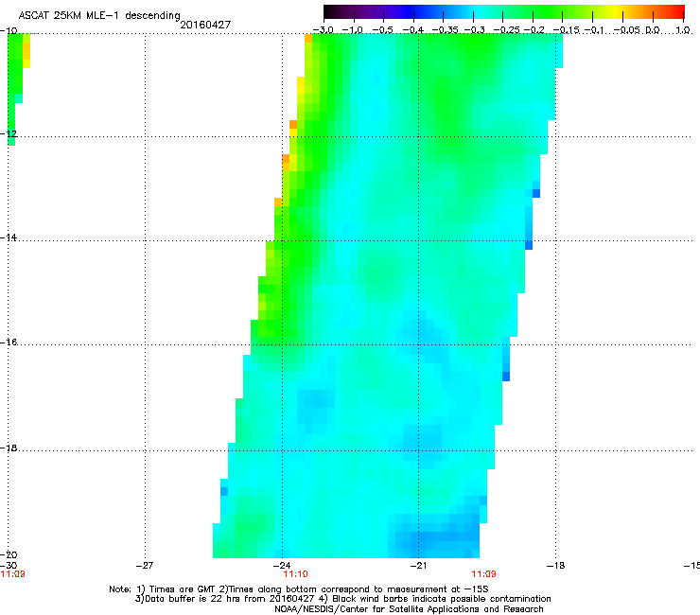Click the -0.3 color bar label
This screenshot has width=700, height=615.
tap(474, 30)
